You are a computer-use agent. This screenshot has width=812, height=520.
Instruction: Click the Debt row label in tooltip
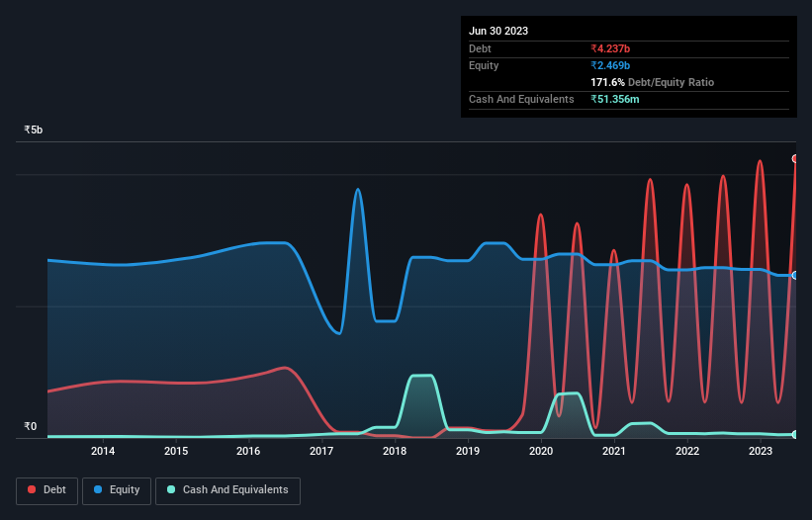coord(480,48)
